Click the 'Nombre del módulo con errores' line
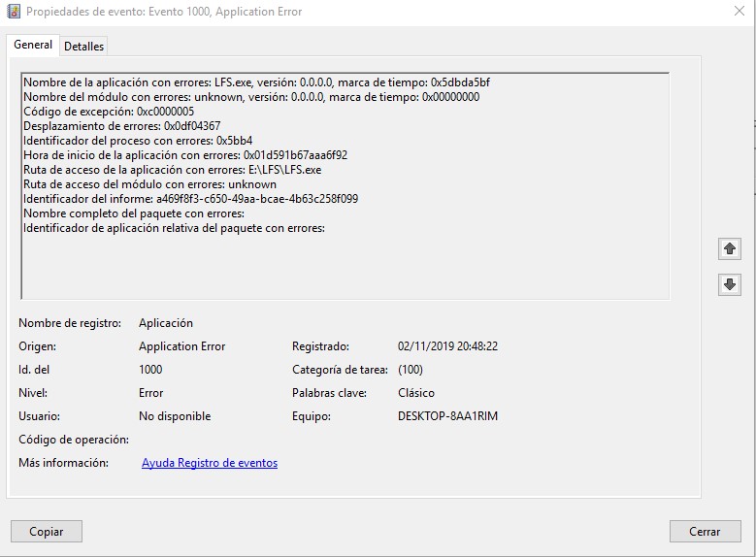The width and height of the screenshot is (756, 557). (x=251, y=97)
